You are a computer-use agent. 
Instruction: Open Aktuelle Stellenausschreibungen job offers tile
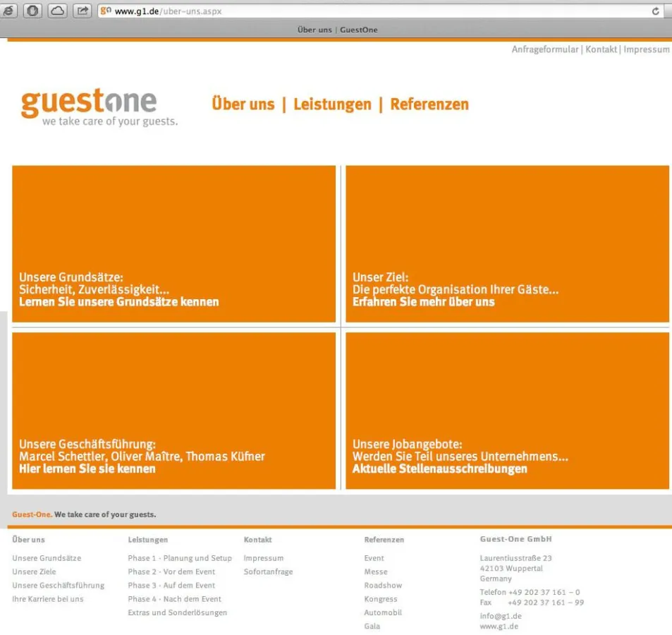[x=507, y=411]
